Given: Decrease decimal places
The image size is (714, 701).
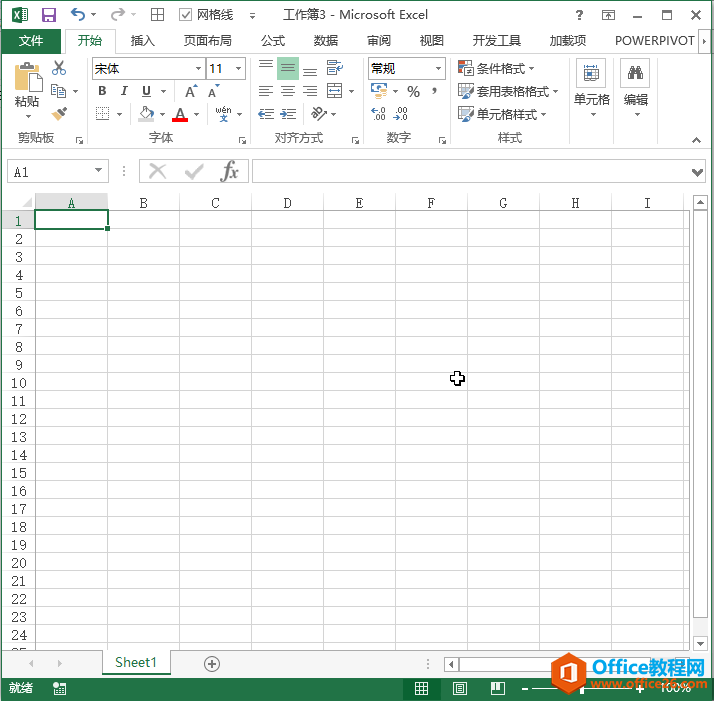Looking at the screenshot, I should pos(400,113).
